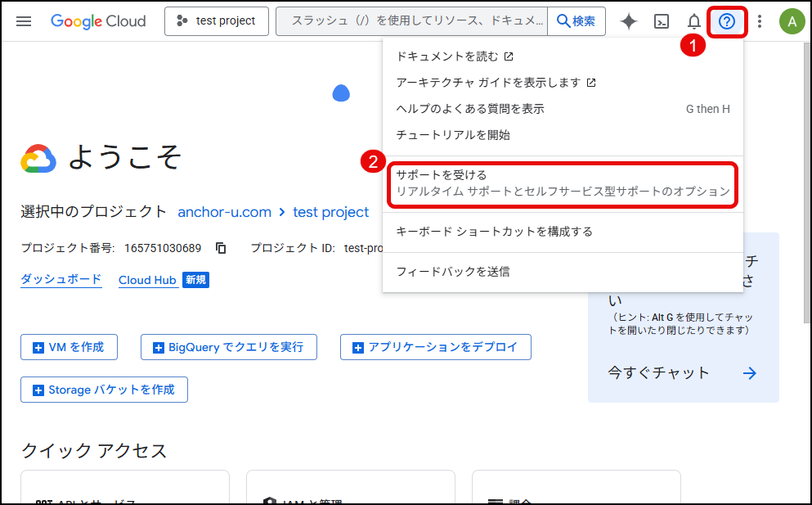Select ドキュメントを読む menu item
This screenshot has width=812, height=505.
(x=454, y=56)
